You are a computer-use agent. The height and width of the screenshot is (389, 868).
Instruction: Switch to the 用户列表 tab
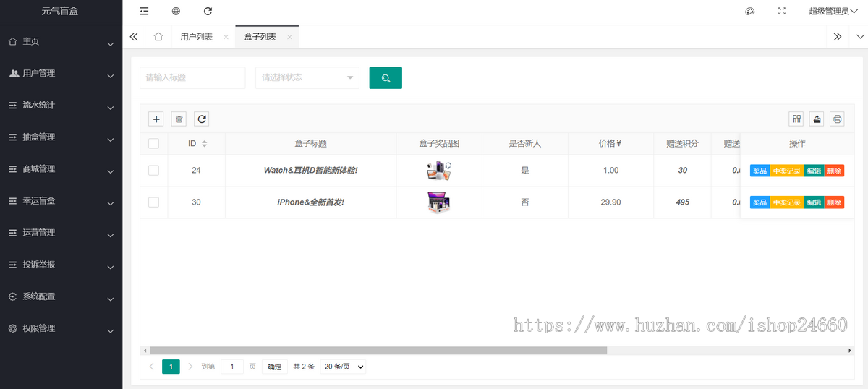point(197,37)
